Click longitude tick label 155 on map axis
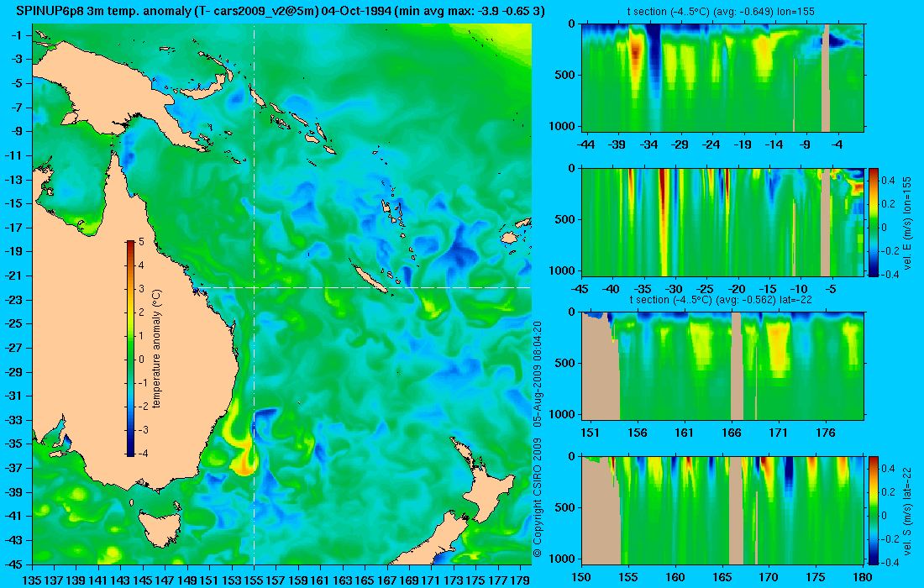The height and width of the screenshot is (588, 924). click(x=254, y=580)
